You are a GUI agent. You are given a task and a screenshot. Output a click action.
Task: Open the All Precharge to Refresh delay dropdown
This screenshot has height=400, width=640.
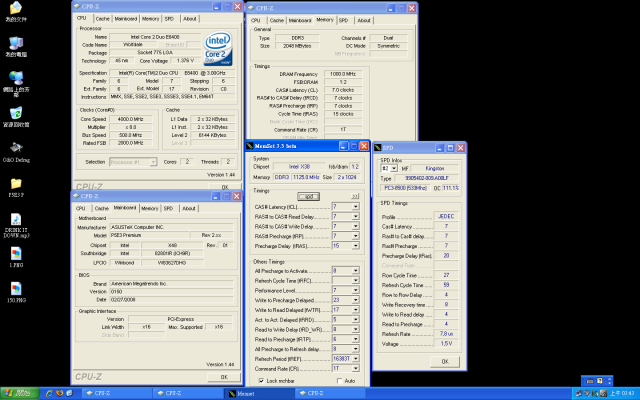click(355, 349)
